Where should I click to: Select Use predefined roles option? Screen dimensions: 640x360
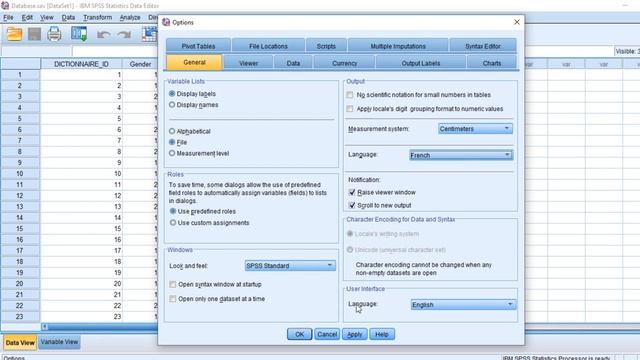173,211
